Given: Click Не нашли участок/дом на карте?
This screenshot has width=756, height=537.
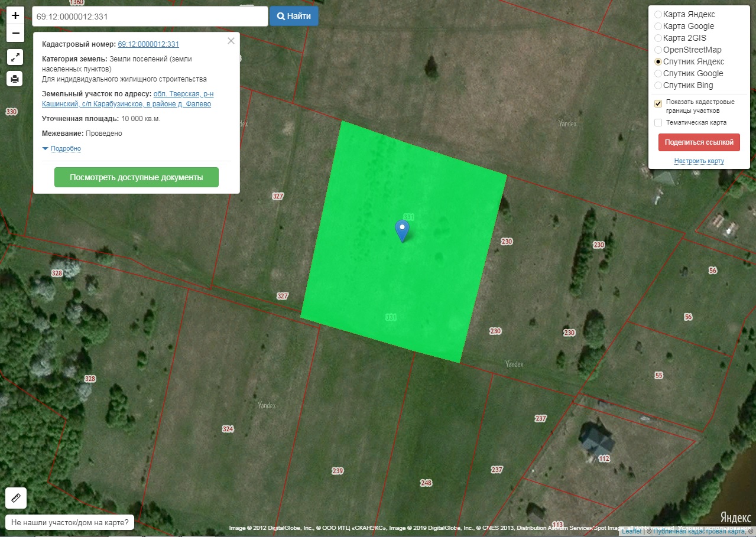Looking at the screenshot, I should pyautogui.click(x=70, y=523).
